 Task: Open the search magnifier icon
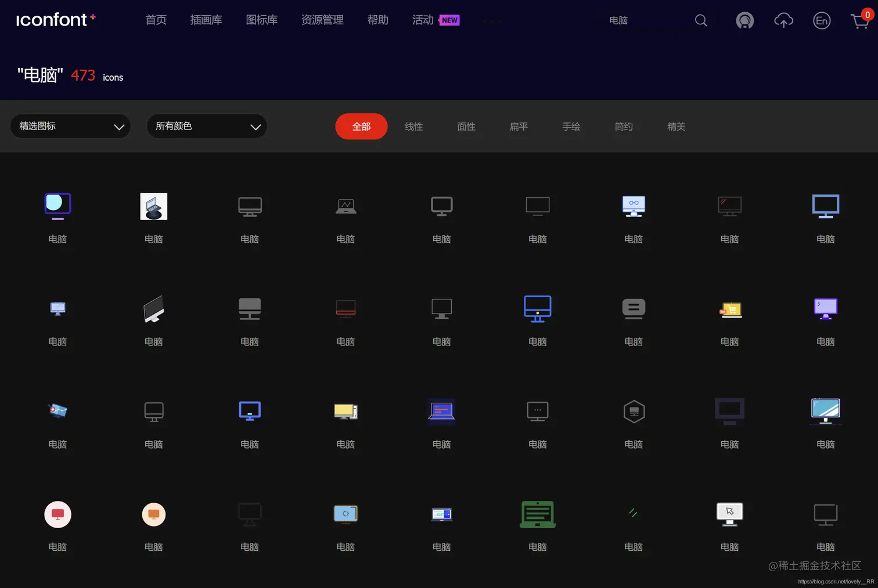(x=700, y=20)
